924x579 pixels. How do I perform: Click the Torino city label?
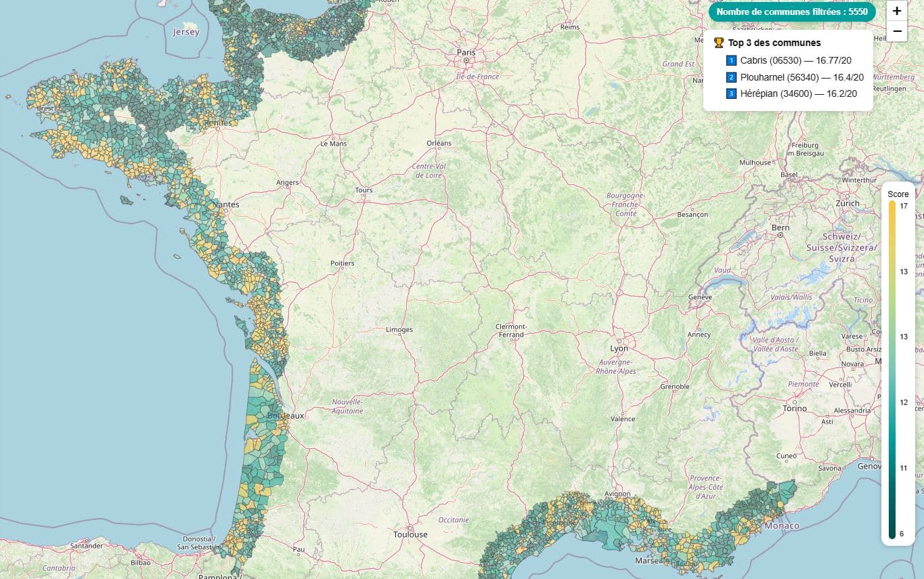[x=795, y=408]
